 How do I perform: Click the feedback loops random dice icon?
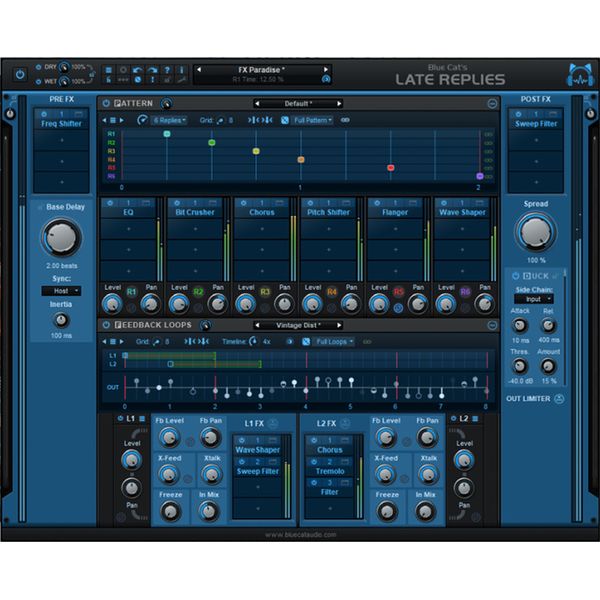(306, 342)
